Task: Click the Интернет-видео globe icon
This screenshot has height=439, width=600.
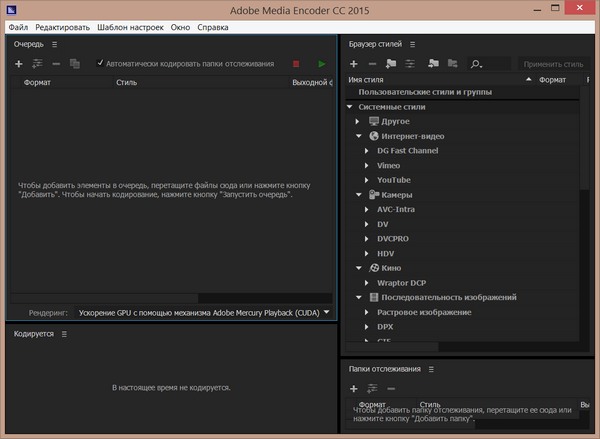Action: [x=374, y=136]
